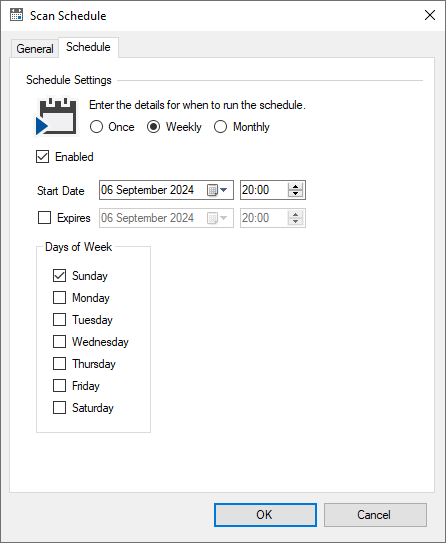Switch to the General tab
The height and width of the screenshot is (543, 446).
point(35,48)
